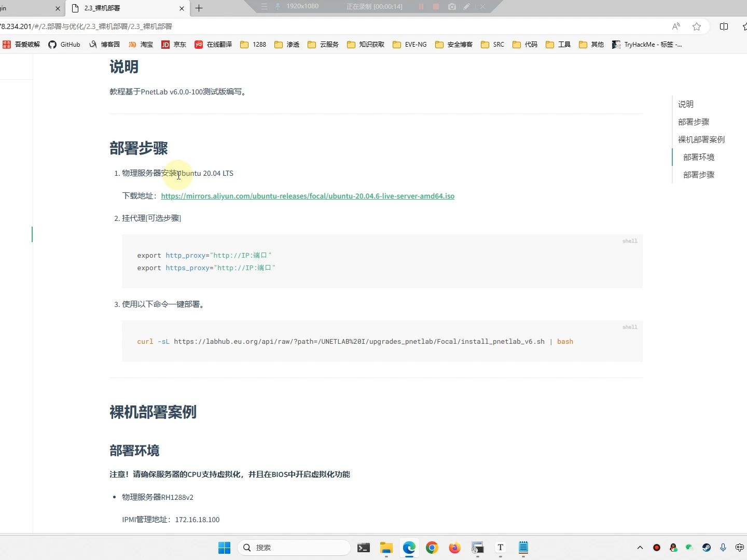Launch Firefox from the taskbar

(x=455, y=548)
